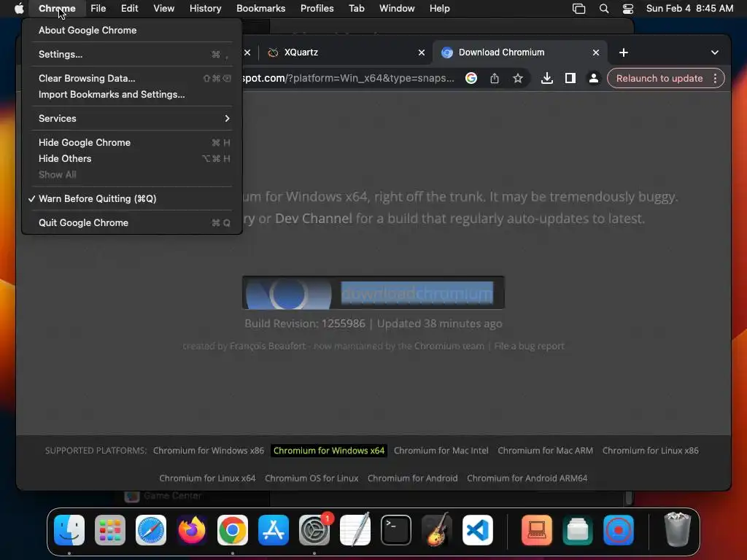Click Google Chrome icon in Dock
This screenshot has width=747, height=560.
[x=233, y=530]
